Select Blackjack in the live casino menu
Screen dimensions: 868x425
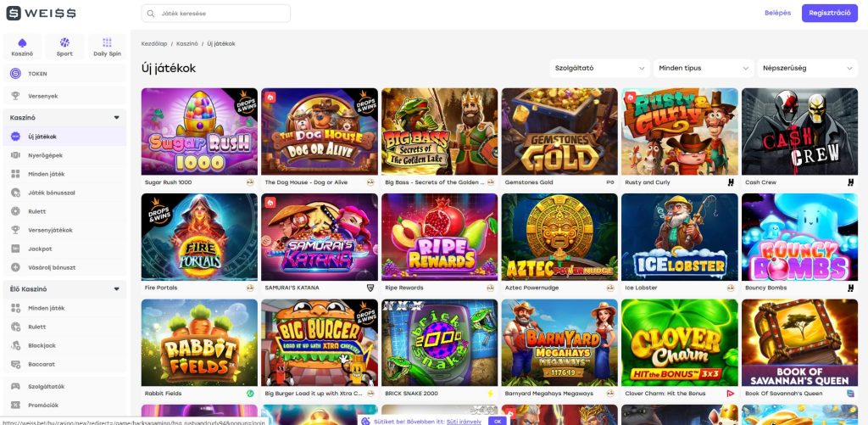43,345
